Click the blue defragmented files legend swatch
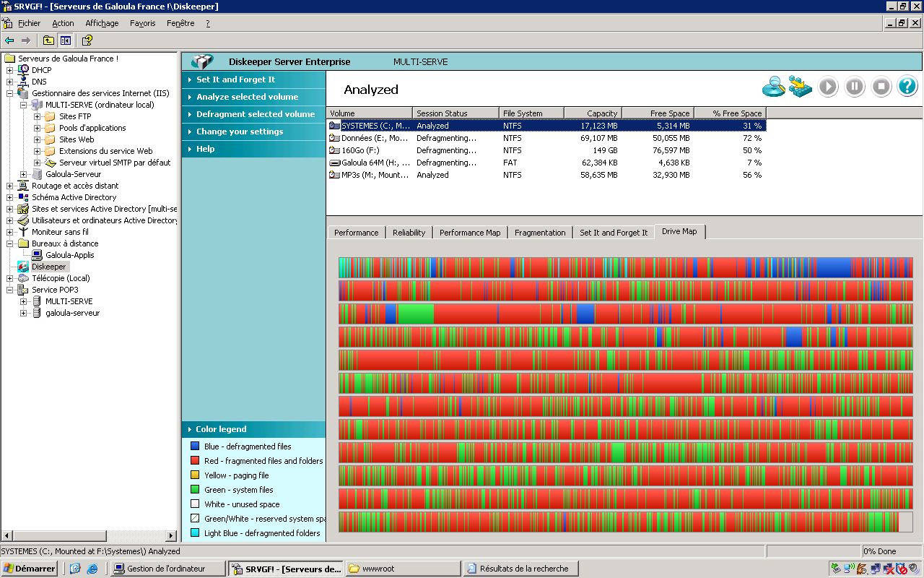 pos(194,447)
